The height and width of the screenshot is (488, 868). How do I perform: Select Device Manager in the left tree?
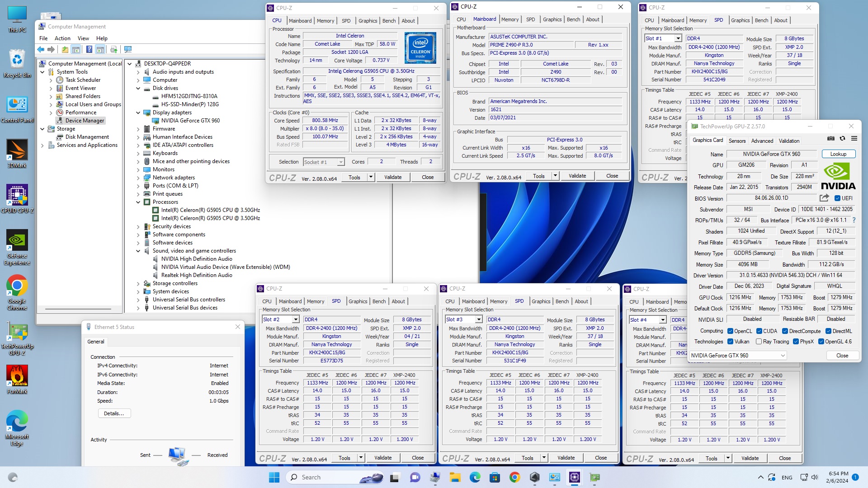point(85,121)
